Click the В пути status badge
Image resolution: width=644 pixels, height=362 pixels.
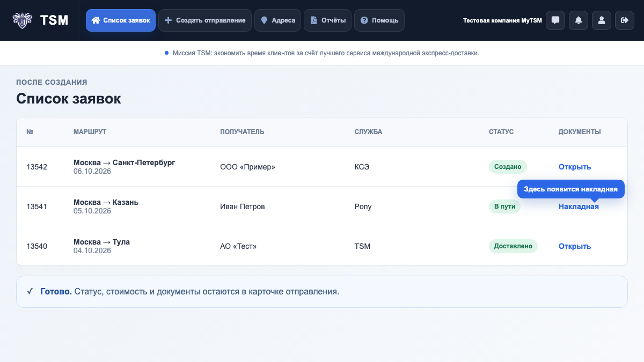point(504,206)
